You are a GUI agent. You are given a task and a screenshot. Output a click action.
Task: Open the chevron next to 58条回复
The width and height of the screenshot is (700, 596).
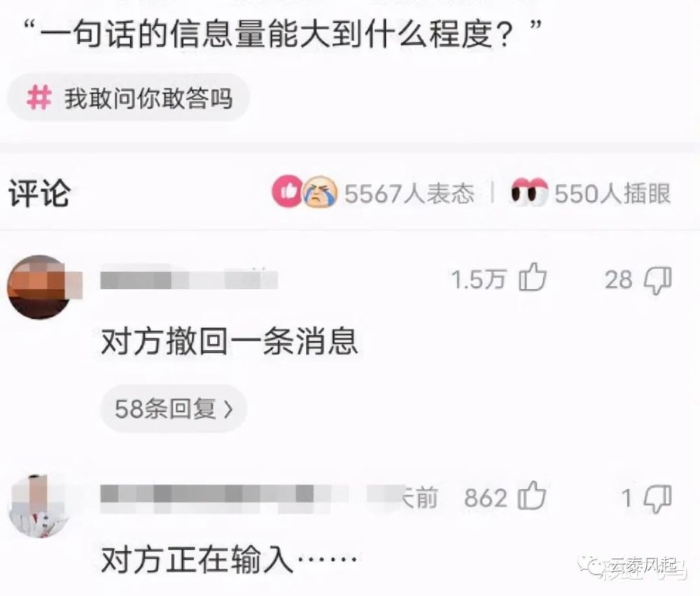tap(229, 409)
